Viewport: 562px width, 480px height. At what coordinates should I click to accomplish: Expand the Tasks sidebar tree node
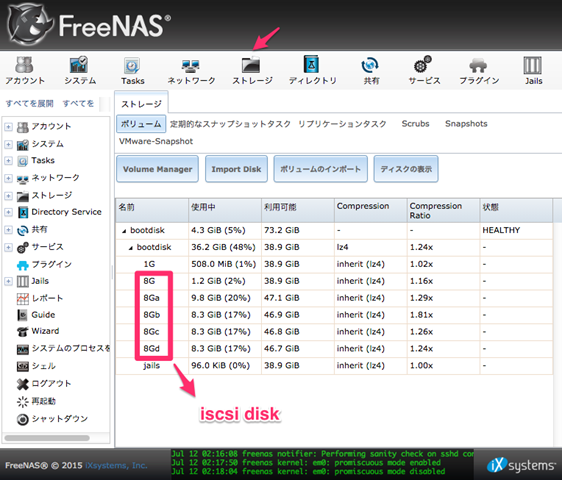coord(8,161)
